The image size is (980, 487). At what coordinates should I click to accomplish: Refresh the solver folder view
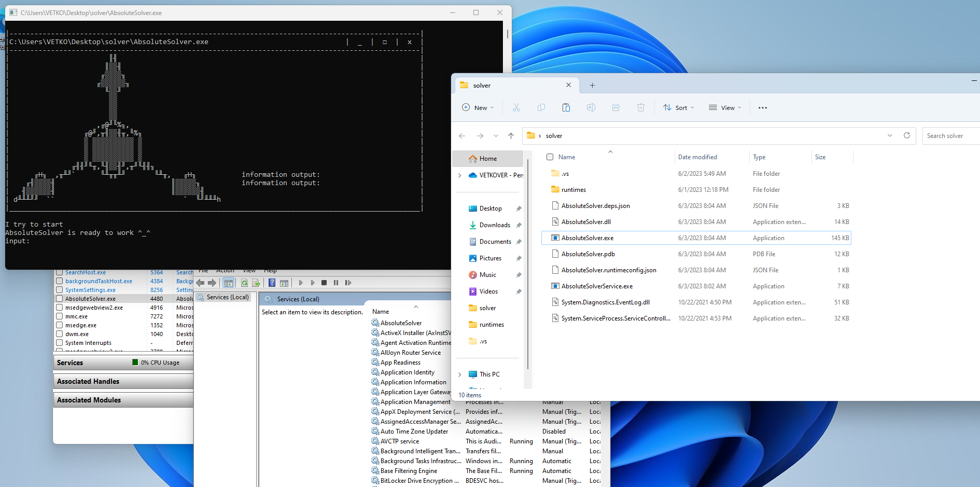pyautogui.click(x=906, y=135)
